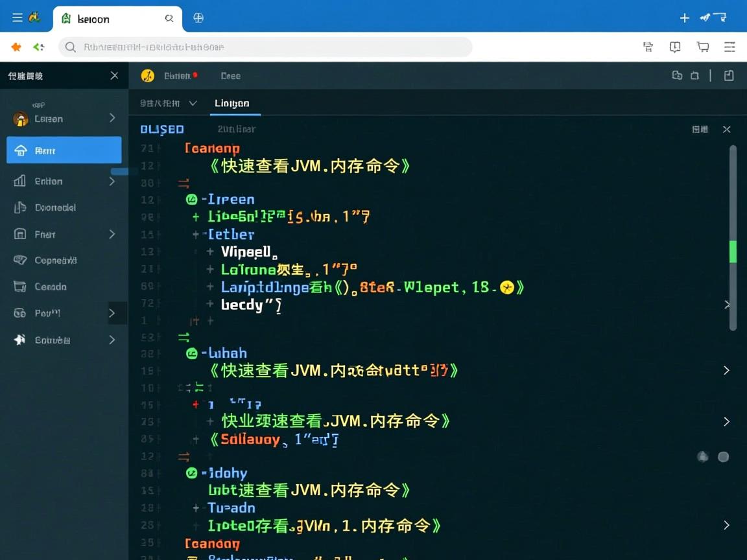Click the shopping cart icon in the toolbar
Image resolution: width=747 pixels, height=560 pixels.
[702, 47]
